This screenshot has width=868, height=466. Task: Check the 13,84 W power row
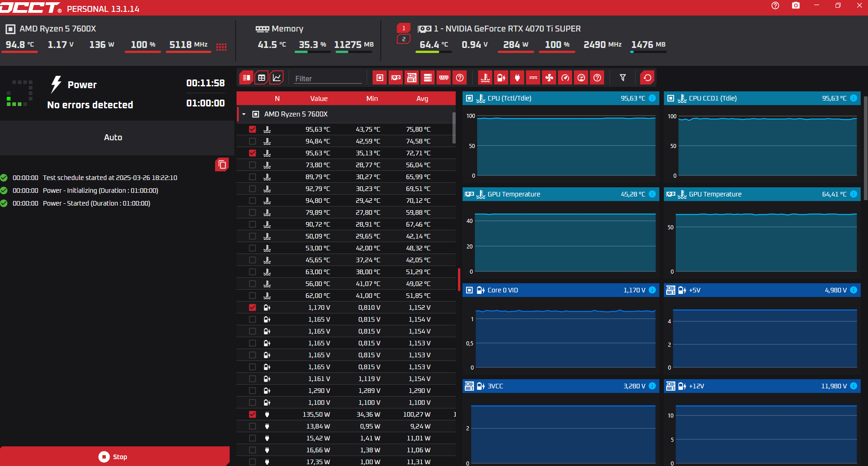[x=253, y=426]
